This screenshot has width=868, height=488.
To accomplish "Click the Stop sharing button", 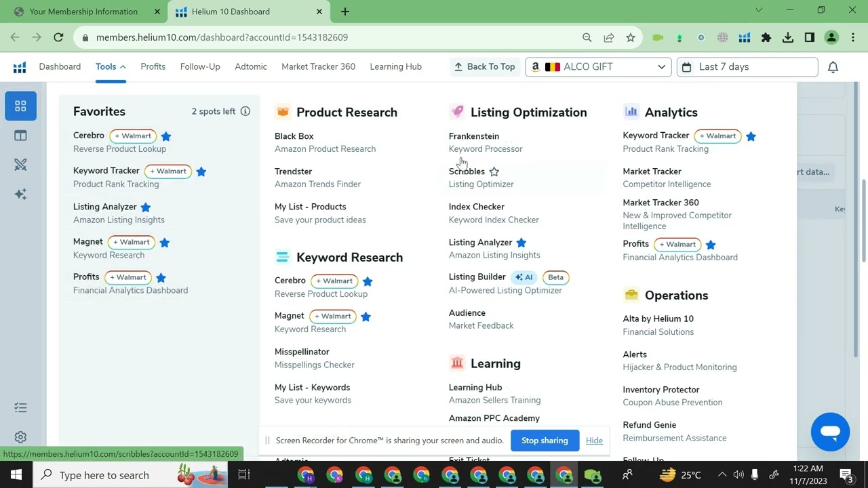I will (545, 441).
